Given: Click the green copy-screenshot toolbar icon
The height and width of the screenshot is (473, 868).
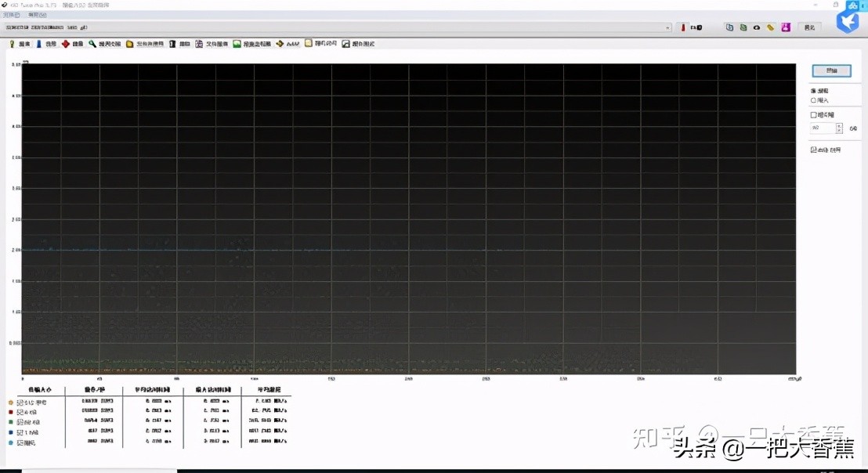Looking at the screenshot, I should point(743,27).
